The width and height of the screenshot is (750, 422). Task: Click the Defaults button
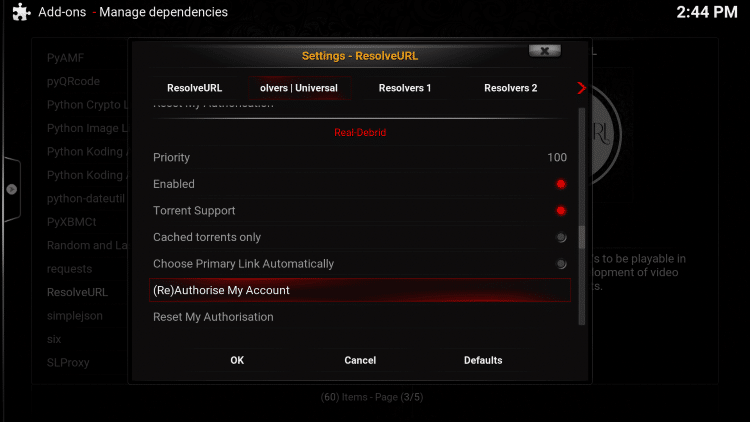483,360
